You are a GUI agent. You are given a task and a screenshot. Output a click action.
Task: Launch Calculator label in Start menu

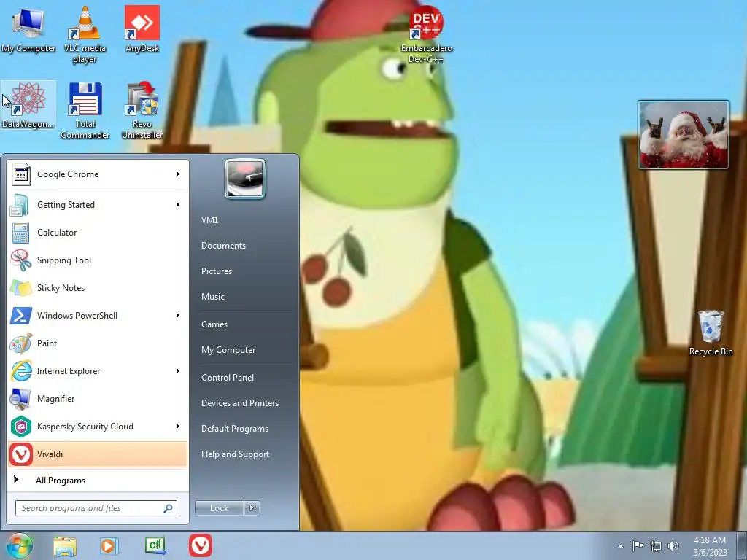(57, 233)
